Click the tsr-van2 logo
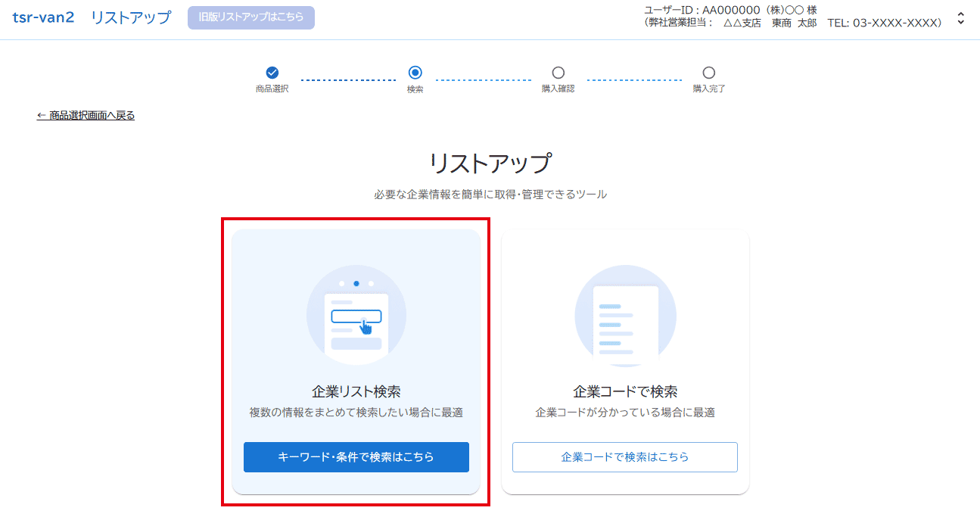 point(43,17)
